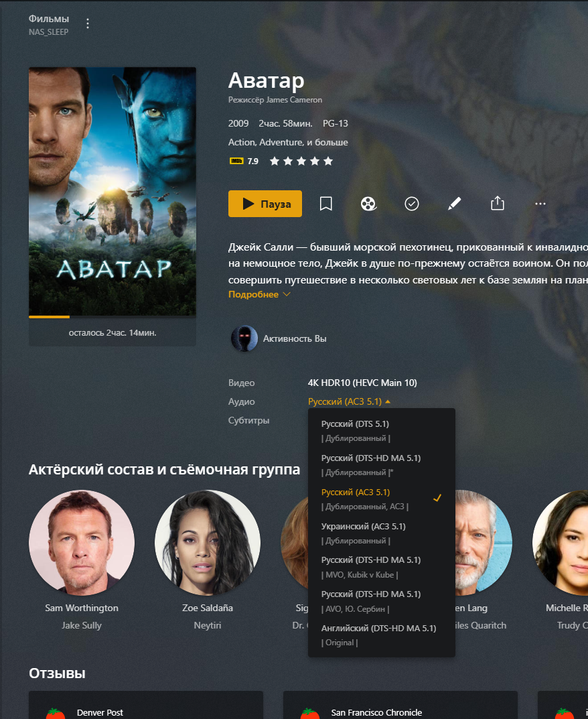Select Русский (DTS 5.1) audio track
Image resolution: width=588 pixels, height=719 pixels.
381,431
